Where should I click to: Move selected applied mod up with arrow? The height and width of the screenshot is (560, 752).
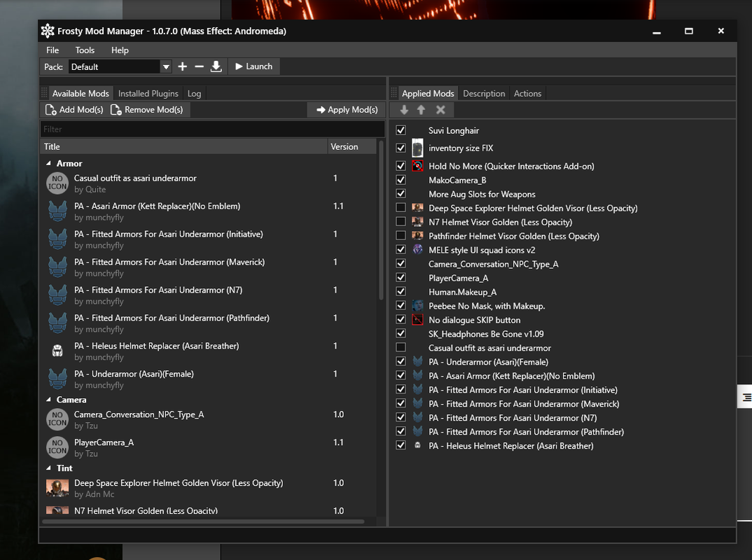point(421,110)
